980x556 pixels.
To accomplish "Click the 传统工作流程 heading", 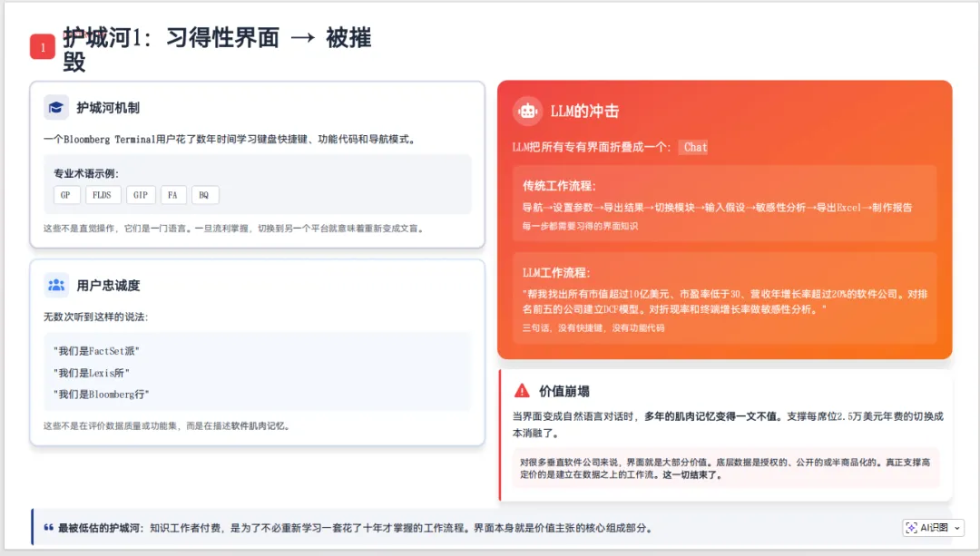I will (x=559, y=186).
